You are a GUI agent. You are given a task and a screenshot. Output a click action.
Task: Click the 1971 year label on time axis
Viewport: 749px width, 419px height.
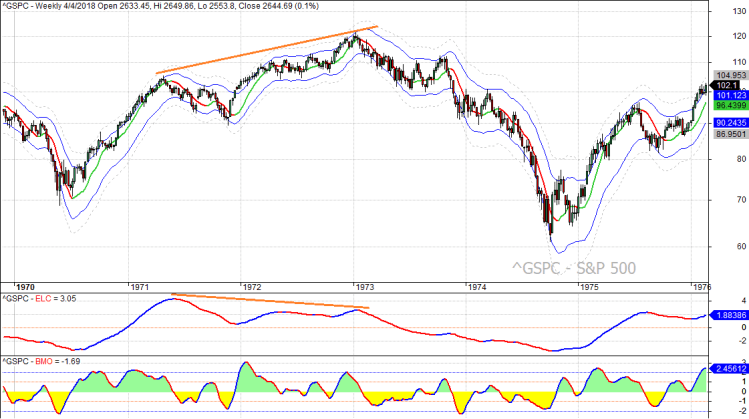[x=139, y=287]
